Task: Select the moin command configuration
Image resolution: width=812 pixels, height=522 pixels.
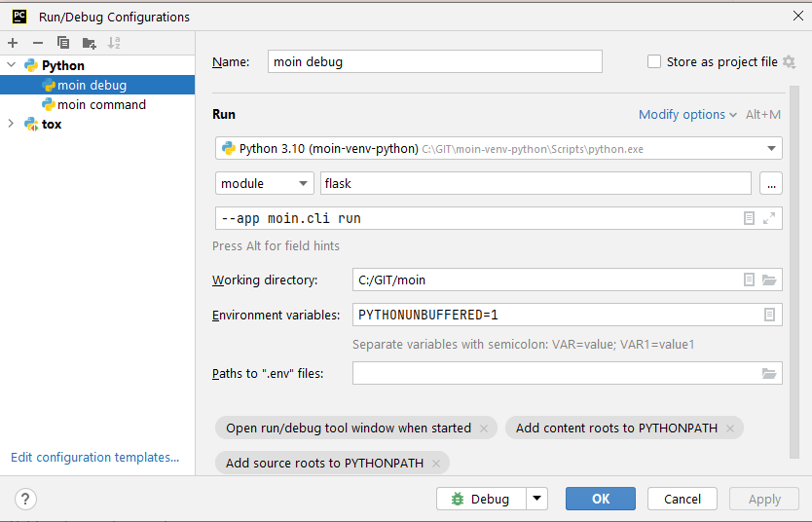Action: pyautogui.click(x=97, y=104)
